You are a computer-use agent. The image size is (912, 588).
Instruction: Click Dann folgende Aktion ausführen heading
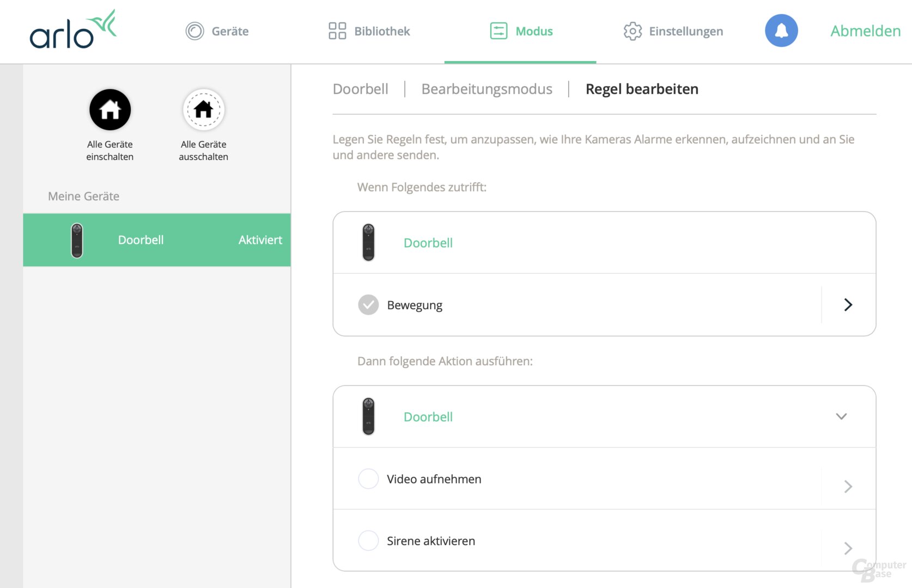click(445, 362)
